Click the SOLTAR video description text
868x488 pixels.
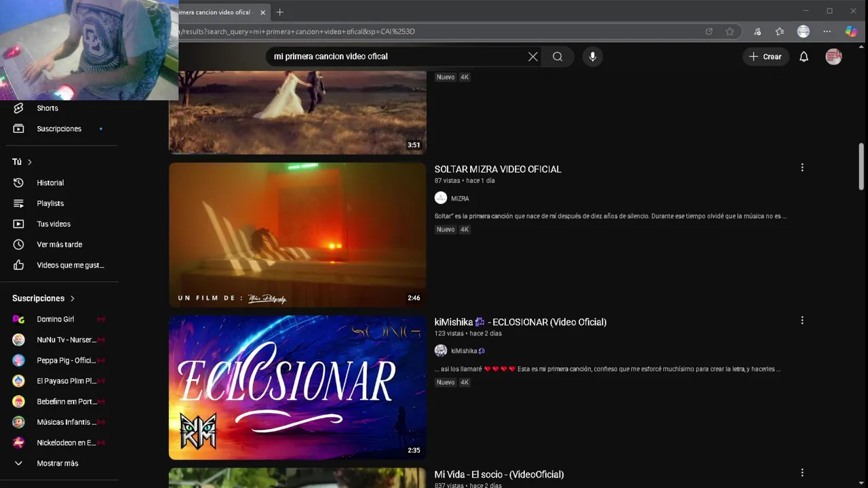tap(610, 216)
